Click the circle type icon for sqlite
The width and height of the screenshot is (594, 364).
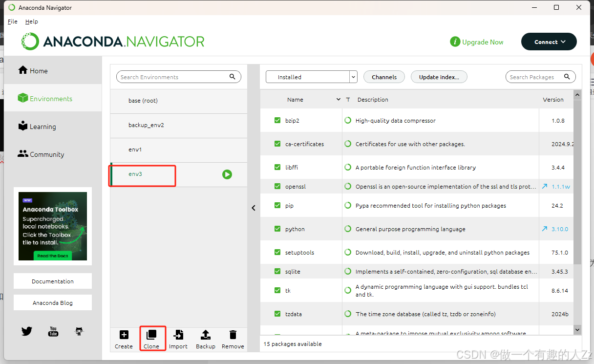(x=348, y=271)
